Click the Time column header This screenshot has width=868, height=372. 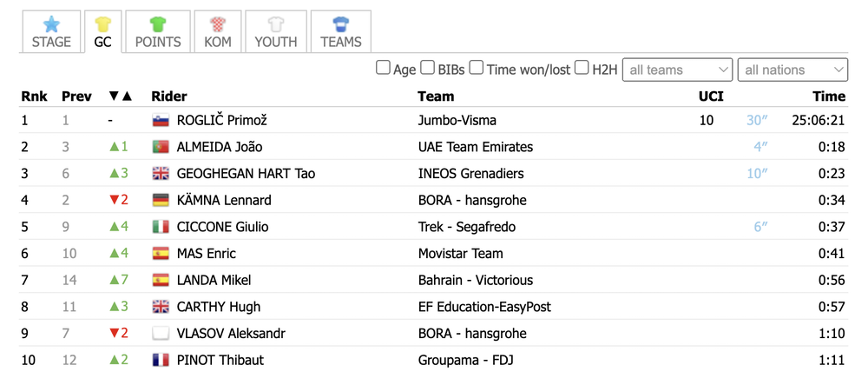(x=829, y=96)
